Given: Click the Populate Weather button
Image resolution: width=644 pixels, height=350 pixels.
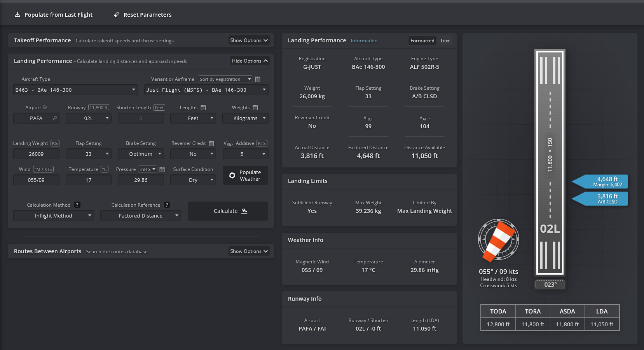Looking at the screenshot, I should 245,176.
